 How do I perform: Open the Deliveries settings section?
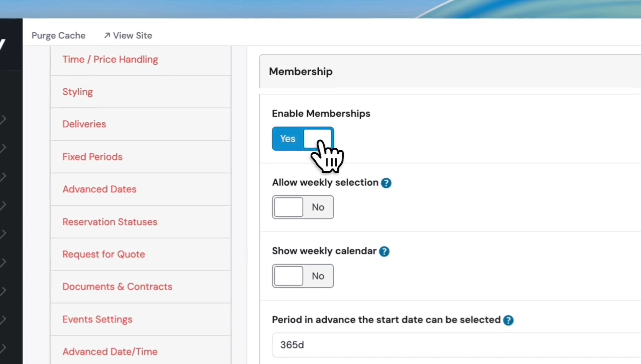(x=84, y=124)
